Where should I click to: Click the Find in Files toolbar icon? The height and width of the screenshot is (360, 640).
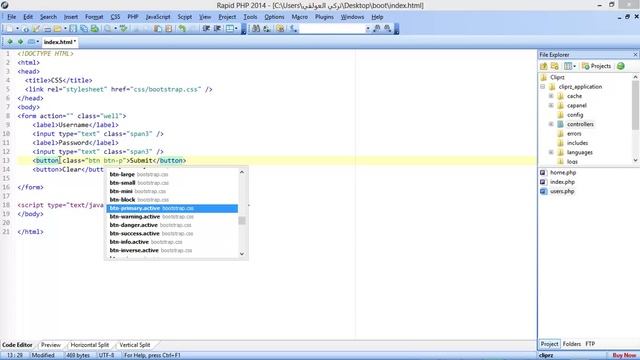280,29
